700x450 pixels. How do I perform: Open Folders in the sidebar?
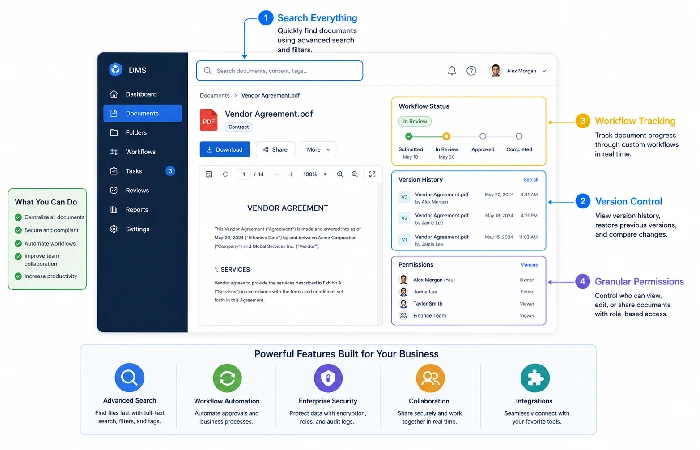click(x=142, y=133)
